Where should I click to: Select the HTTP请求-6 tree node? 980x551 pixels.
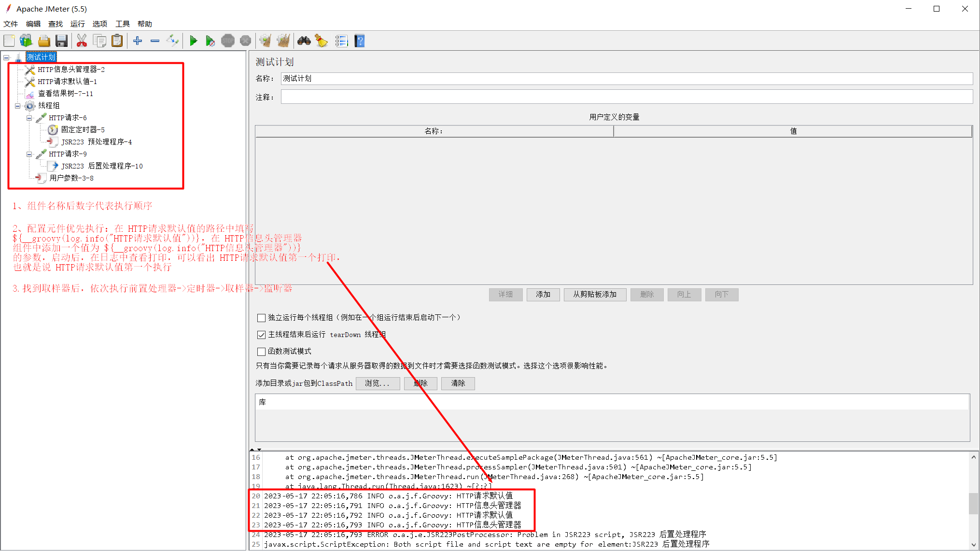tap(68, 118)
